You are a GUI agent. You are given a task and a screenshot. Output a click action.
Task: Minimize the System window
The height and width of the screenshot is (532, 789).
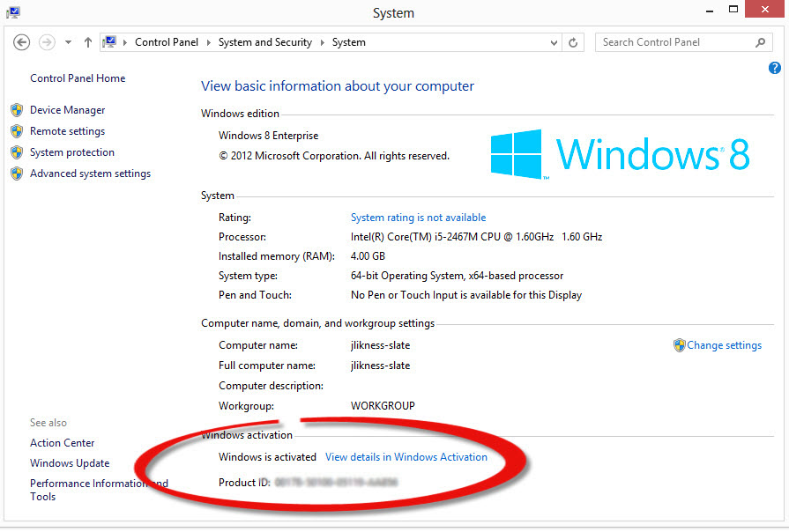pos(710,10)
